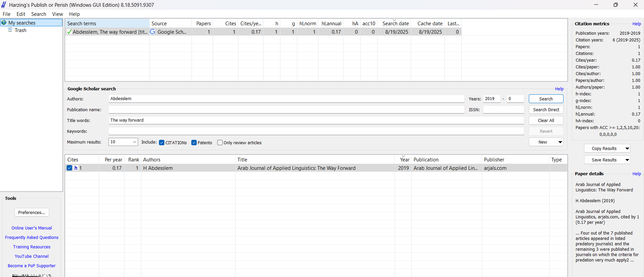Open the Online User's Manual link
Screen dimensions: 644x277
pos(32,228)
